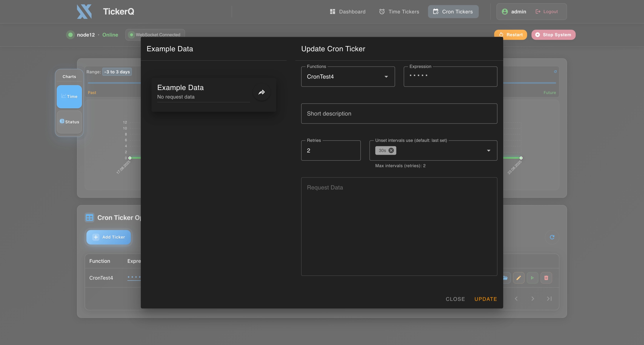Click the small refresh icon in chart header
Viewport: 644px width, 345px height.
(555, 72)
